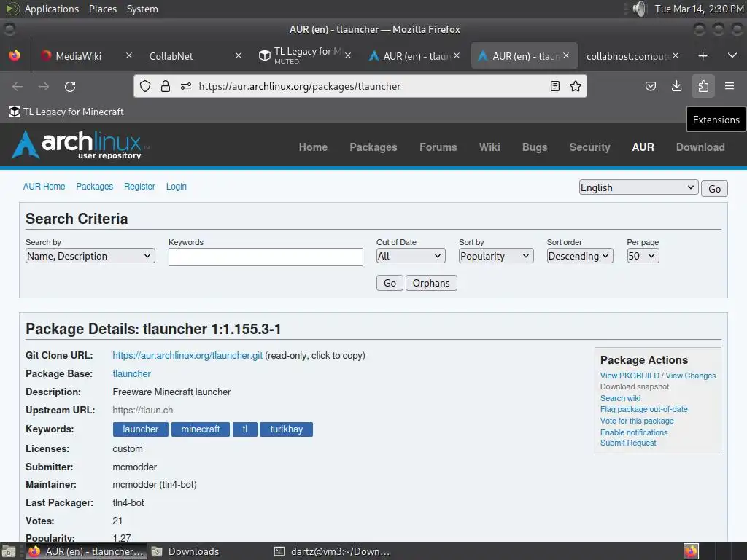Image resolution: width=747 pixels, height=560 pixels.
Task: Click the Search wiki link
Action: point(620,398)
